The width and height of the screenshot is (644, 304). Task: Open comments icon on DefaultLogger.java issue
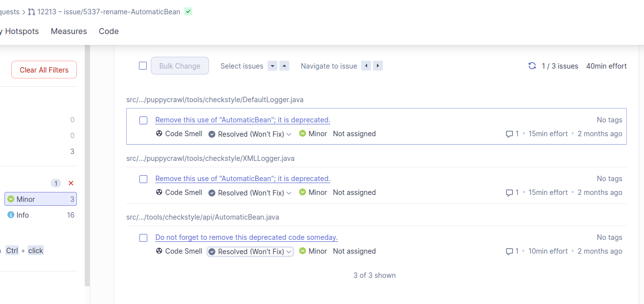click(509, 134)
